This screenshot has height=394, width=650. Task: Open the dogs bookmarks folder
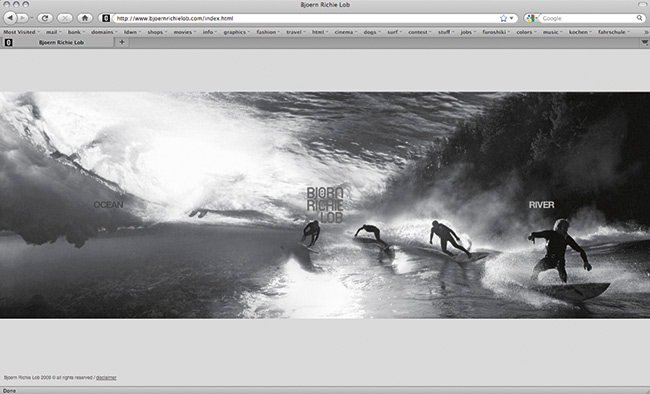pyautogui.click(x=372, y=32)
